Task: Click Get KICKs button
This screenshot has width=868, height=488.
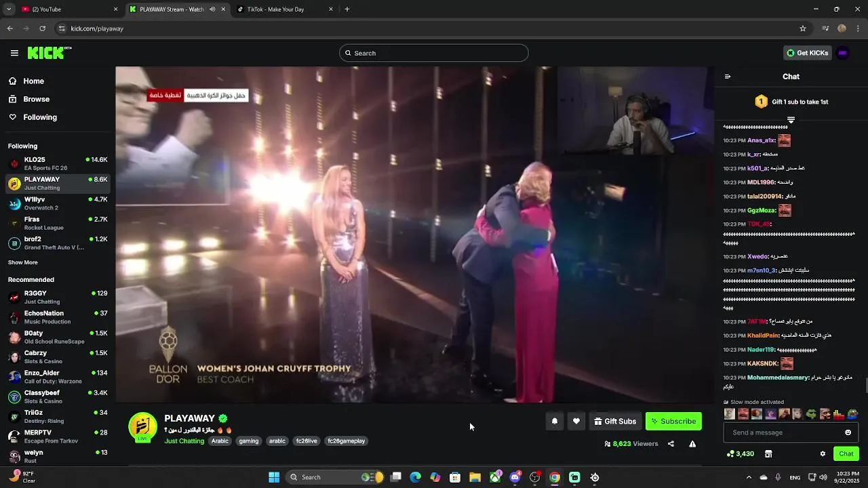Action: 807,53
